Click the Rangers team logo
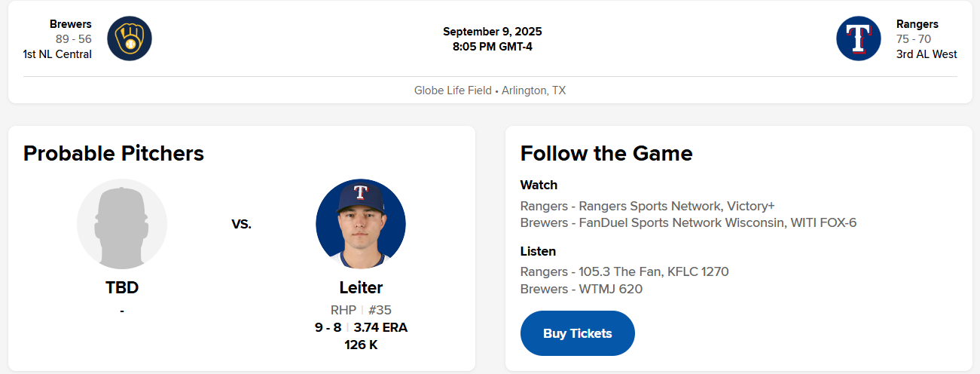This screenshot has width=980, height=374. point(858,38)
